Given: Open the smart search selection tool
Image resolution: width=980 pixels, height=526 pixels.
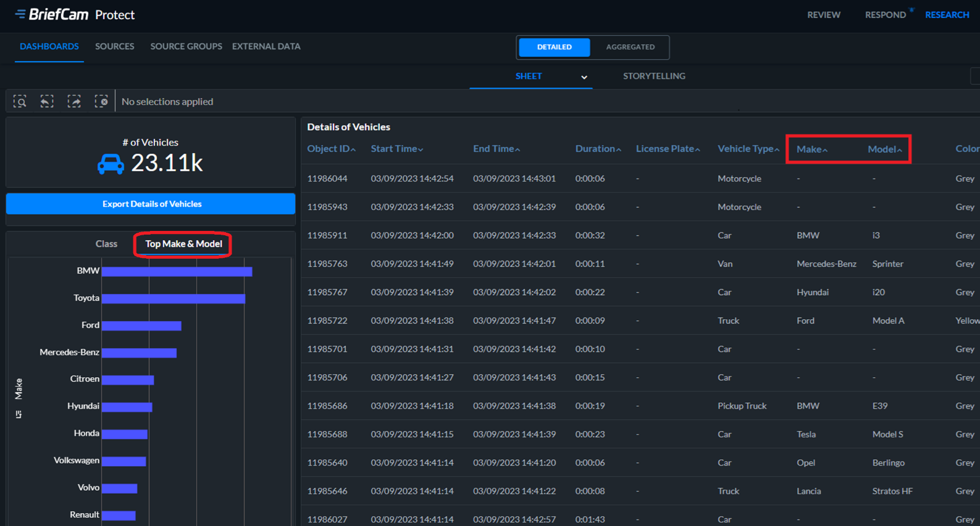Looking at the screenshot, I should 20,101.
